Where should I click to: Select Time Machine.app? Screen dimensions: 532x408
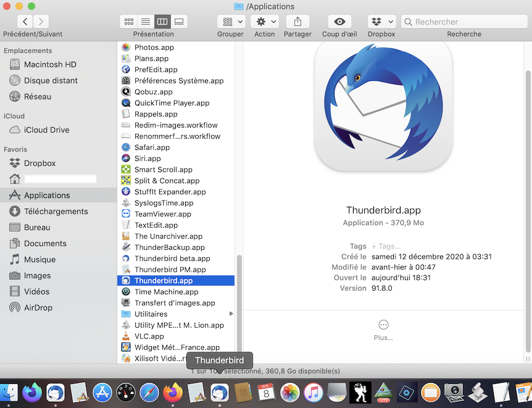point(176,291)
